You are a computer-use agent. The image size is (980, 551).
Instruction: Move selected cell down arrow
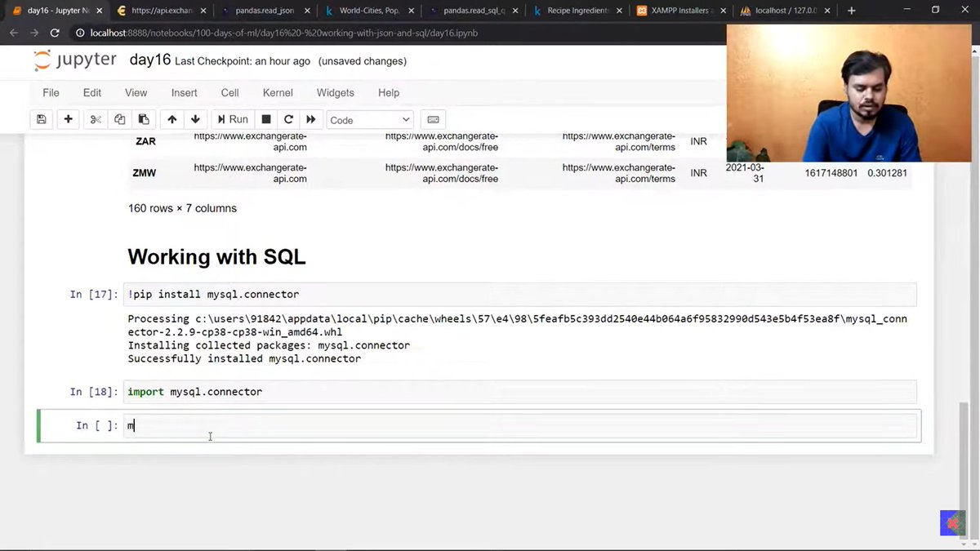(195, 119)
